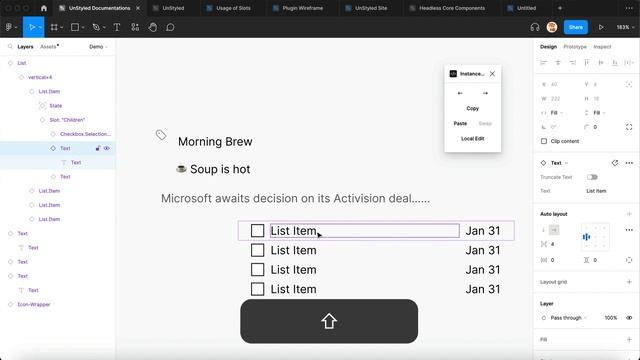This screenshot has height=360, width=640.
Task: Click the right arrow in Instance plugin
Action: 485,93
